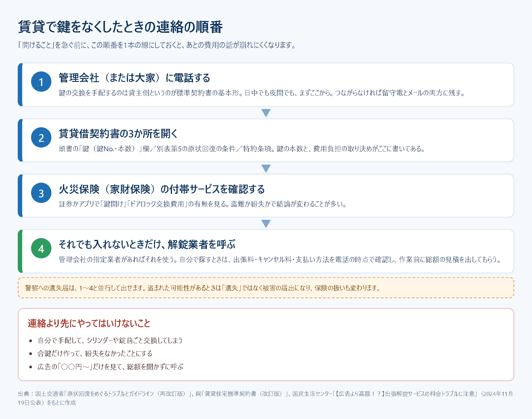The image size is (532, 419).
Task: Click the description starting 証券かアプリで「鍵開け」
Action: (203, 204)
